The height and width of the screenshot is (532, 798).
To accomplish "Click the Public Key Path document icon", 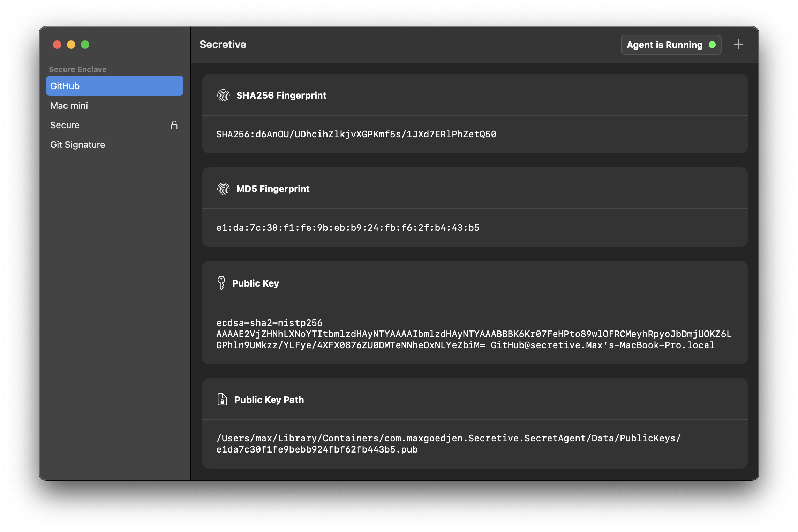I will (222, 400).
